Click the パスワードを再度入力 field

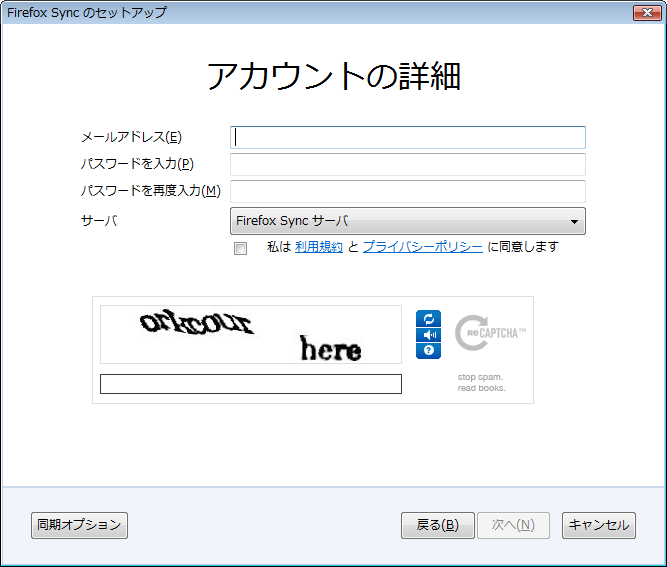coord(408,191)
